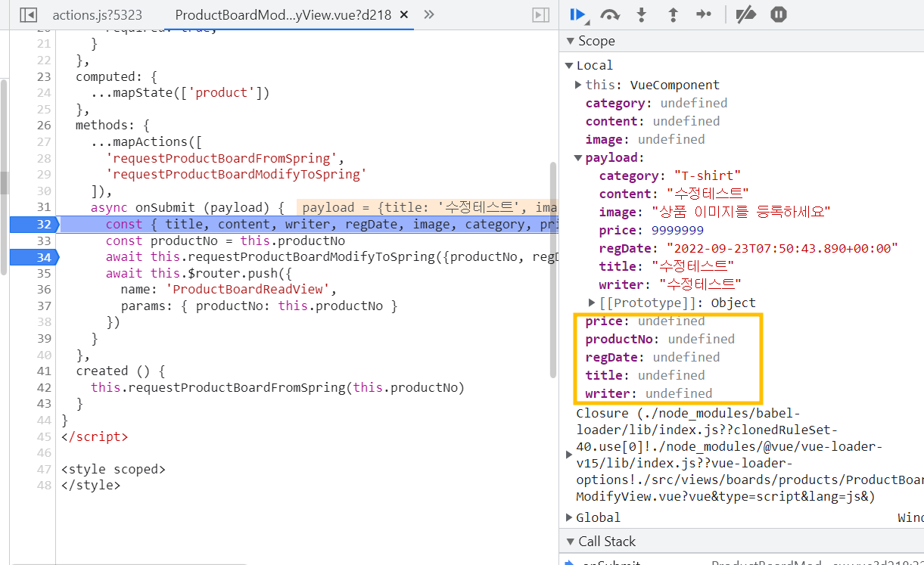Click 'requestProductBoardFromSpring' string on line 28
Screen dimensions: 924x565
coord(221,158)
